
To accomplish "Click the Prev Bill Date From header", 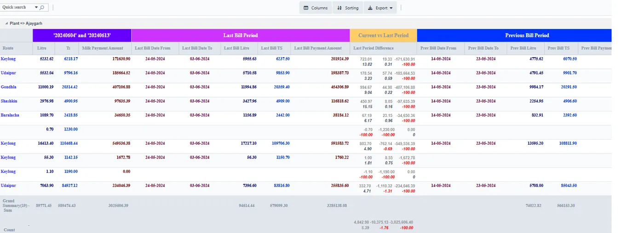I will (x=440, y=48).
